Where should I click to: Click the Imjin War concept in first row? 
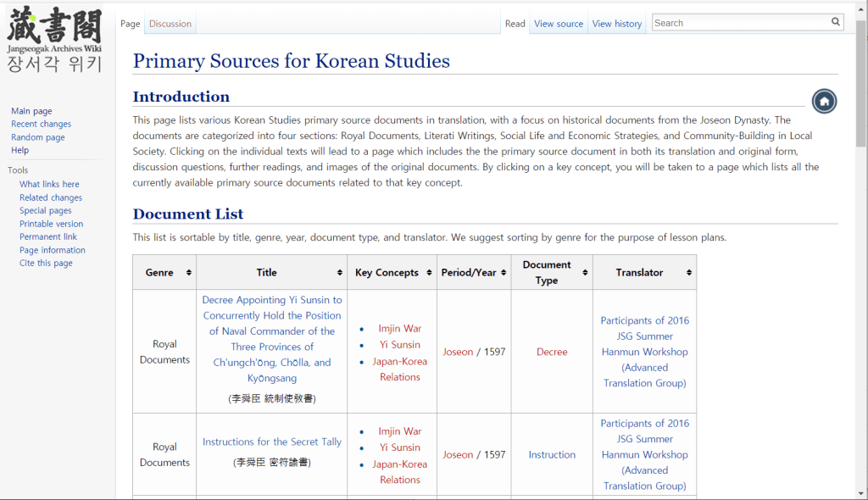[x=399, y=329]
